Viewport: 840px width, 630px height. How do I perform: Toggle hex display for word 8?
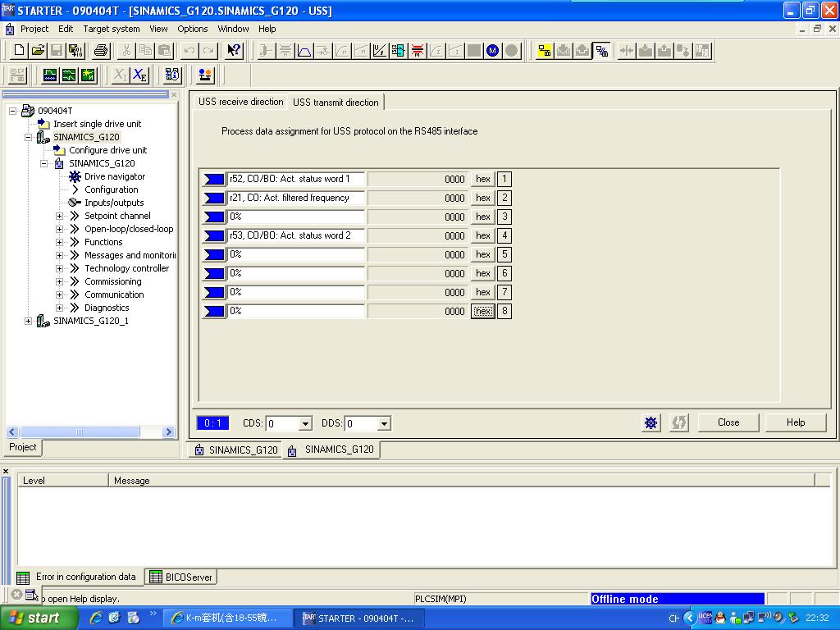(x=482, y=311)
